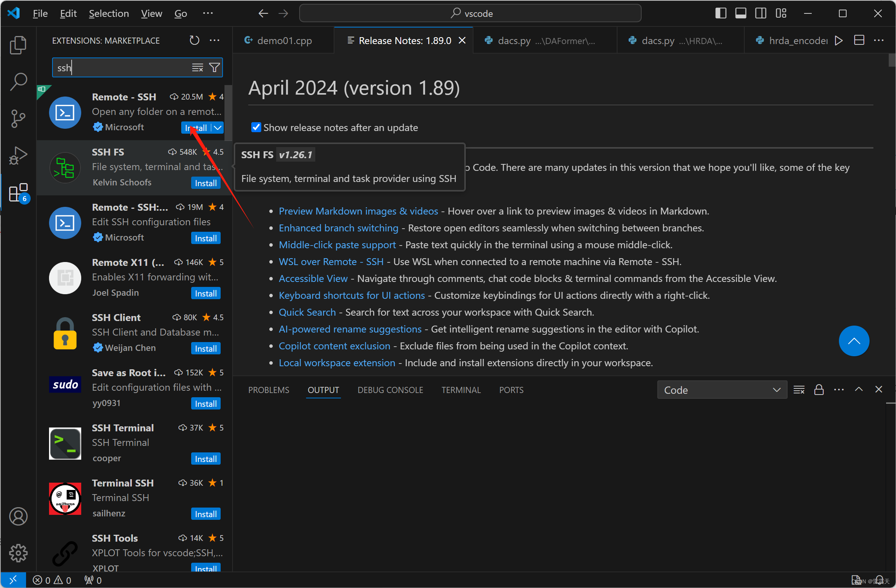This screenshot has height=588, width=896.
Task: Go back in navigation history
Action: 263,13
